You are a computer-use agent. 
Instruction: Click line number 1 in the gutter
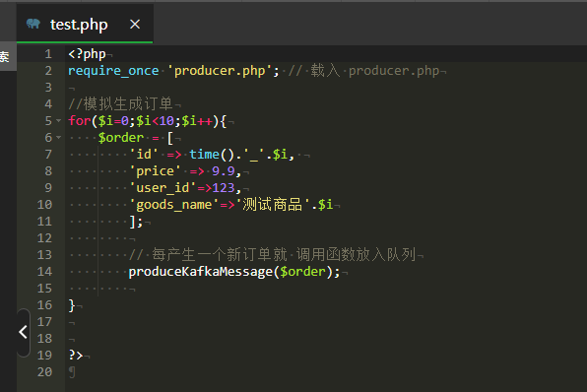[x=48, y=54]
